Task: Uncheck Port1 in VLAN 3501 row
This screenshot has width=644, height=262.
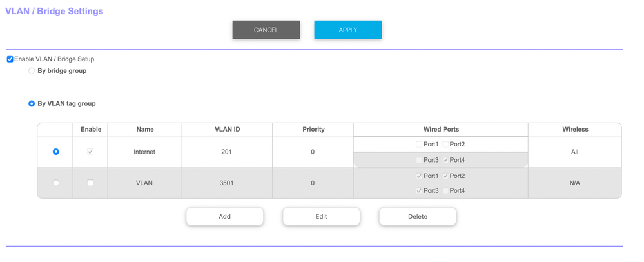Action: point(419,176)
